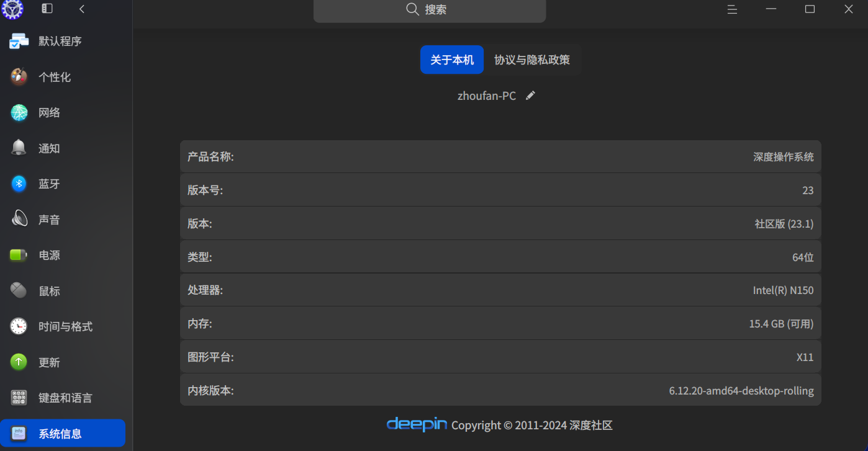
Task: Select the Sound (声音) speaker icon
Action: click(x=19, y=219)
